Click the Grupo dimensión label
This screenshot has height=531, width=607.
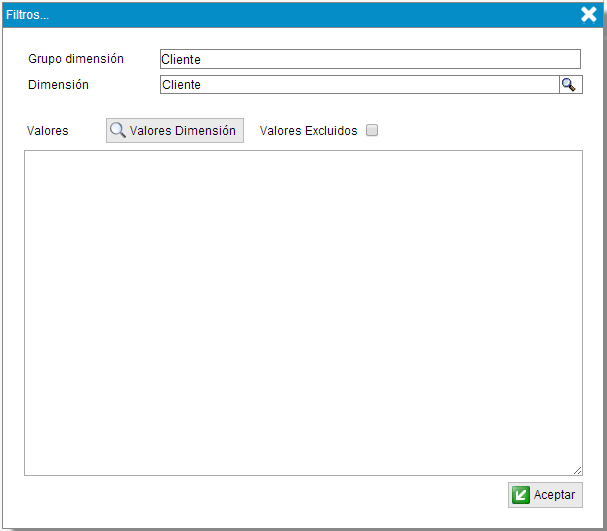76,59
